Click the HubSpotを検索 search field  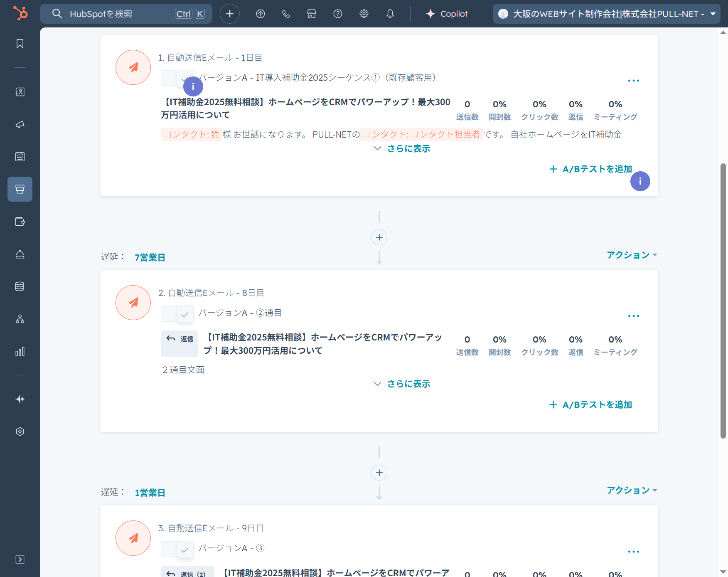pyautogui.click(x=126, y=14)
